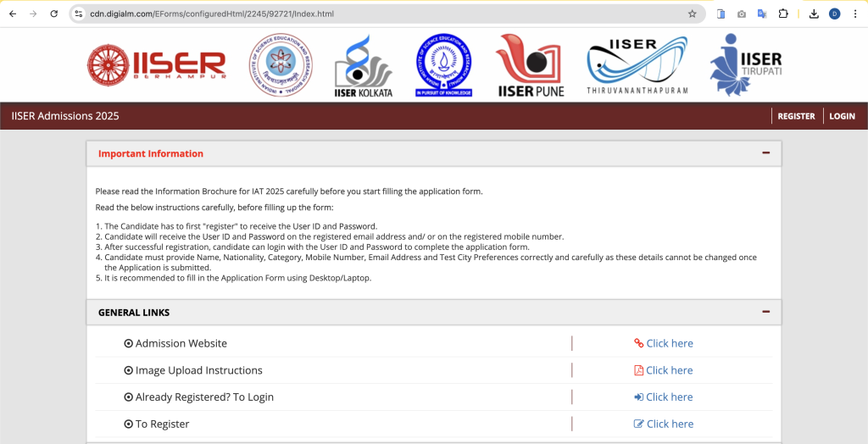
Task: Open the blue reader extension icon
Action: pos(721,14)
